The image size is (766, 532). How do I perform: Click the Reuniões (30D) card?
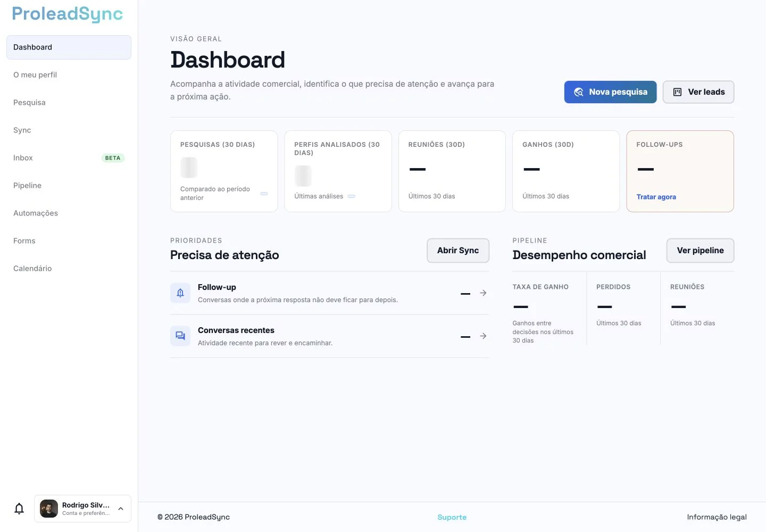[x=452, y=171]
